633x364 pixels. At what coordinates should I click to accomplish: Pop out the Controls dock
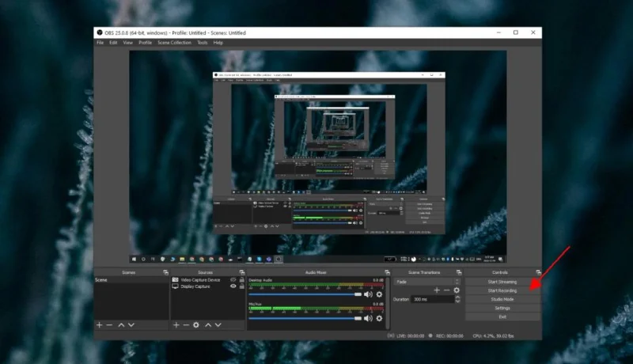pyautogui.click(x=538, y=272)
